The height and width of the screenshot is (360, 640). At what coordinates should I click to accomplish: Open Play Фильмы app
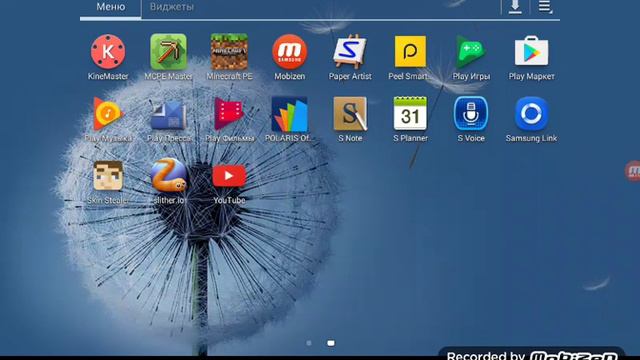(x=229, y=114)
